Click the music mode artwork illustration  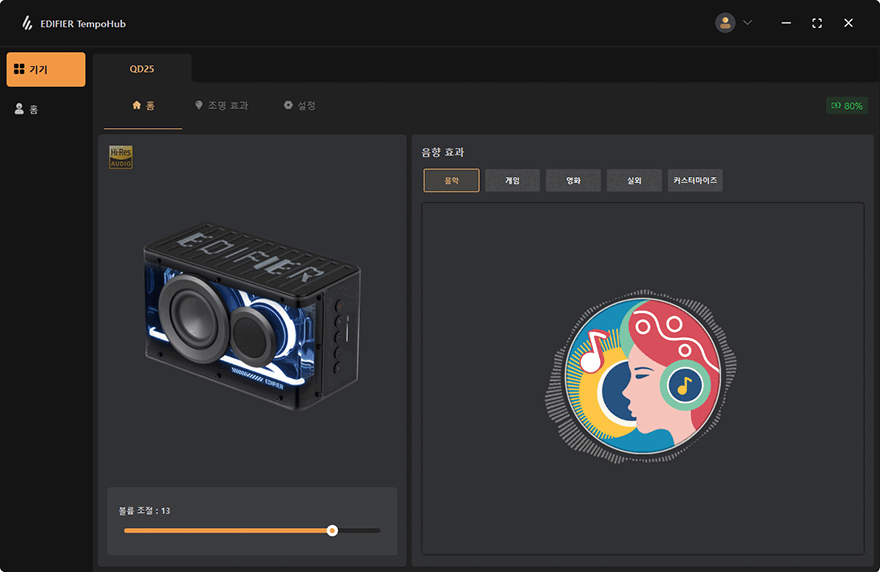click(641, 376)
